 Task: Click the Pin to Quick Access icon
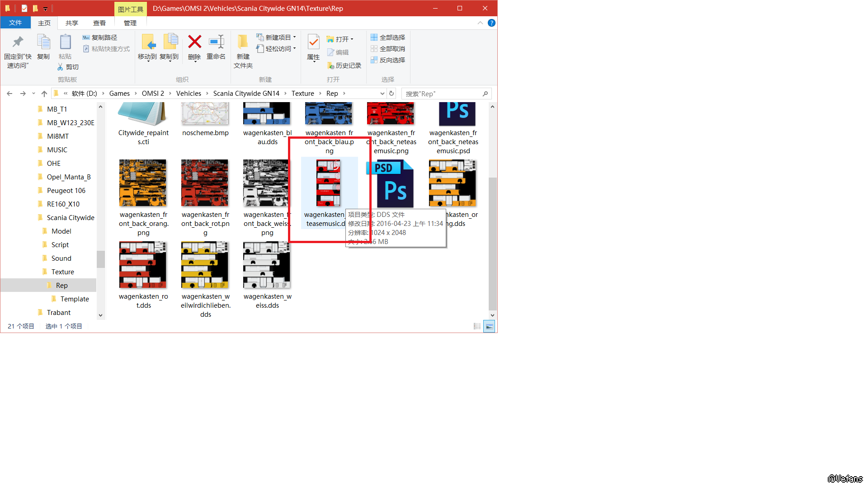[18, 42]
